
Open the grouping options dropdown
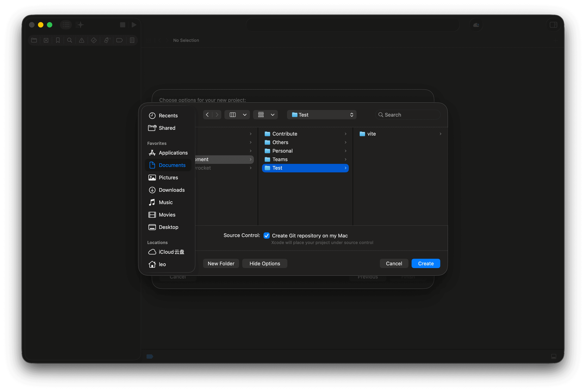pyautogui.click(x=272, y=115)
